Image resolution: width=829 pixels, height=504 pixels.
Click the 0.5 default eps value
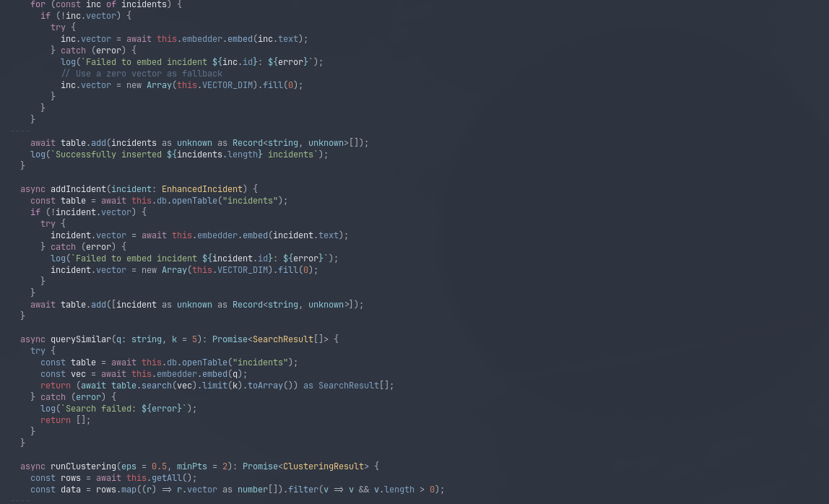(x=159, y=466)
